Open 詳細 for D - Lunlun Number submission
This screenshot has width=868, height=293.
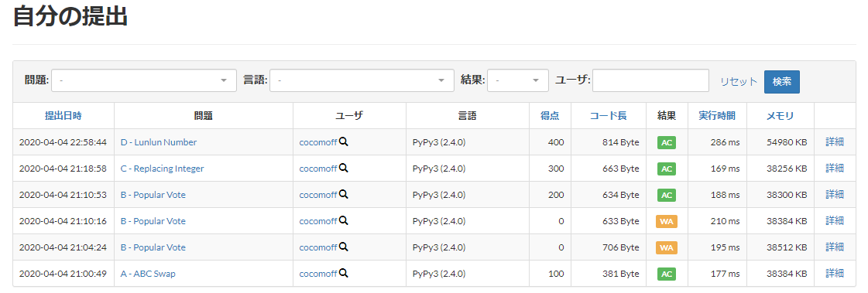835,141
